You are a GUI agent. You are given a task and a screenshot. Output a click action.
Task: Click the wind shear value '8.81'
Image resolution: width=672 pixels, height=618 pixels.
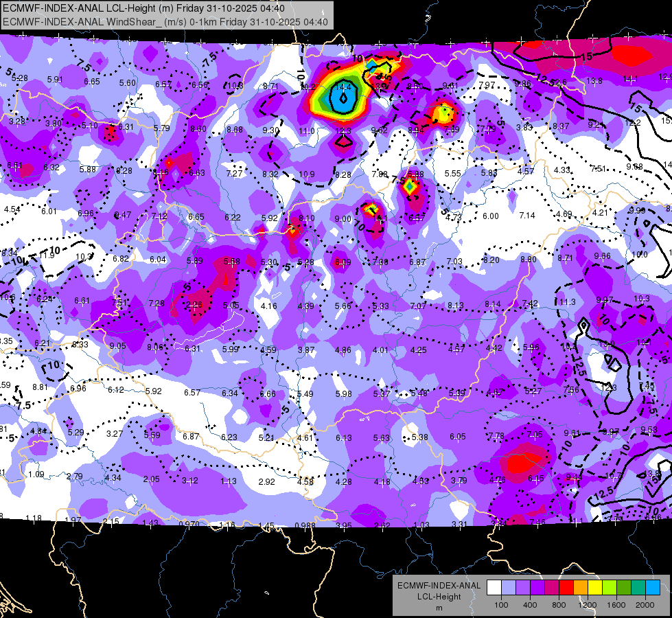pyautogui.click(x=40, y=387)
